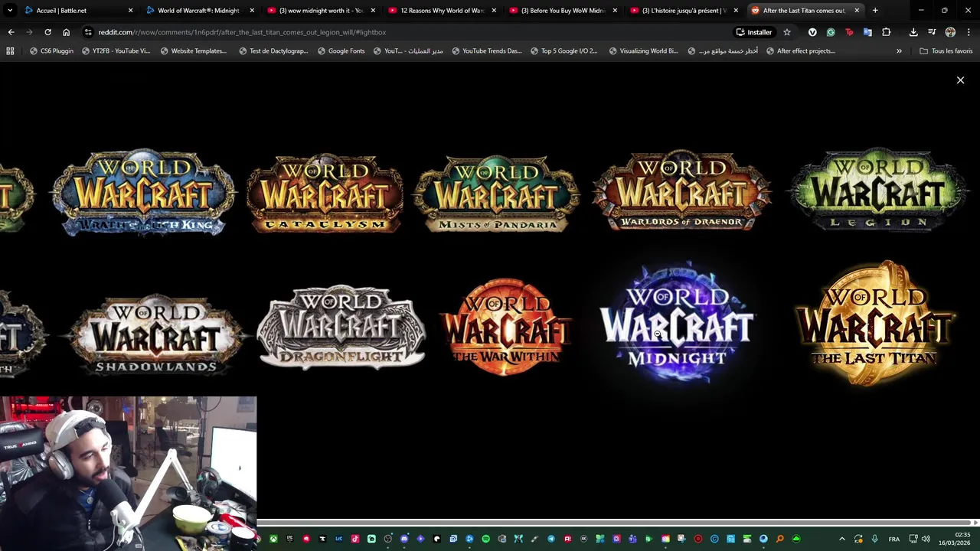Open the CS6 Pluggin bookmark
980x551 pixels.
[51, 51]
